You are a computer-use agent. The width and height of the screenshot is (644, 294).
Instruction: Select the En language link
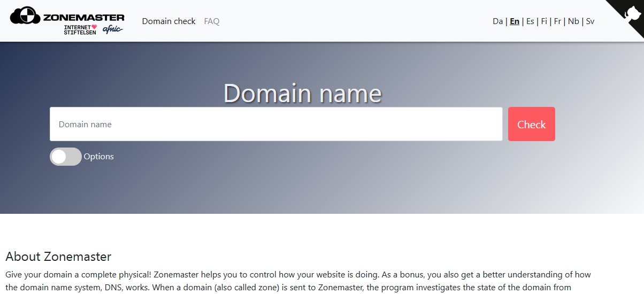point(515,21)
